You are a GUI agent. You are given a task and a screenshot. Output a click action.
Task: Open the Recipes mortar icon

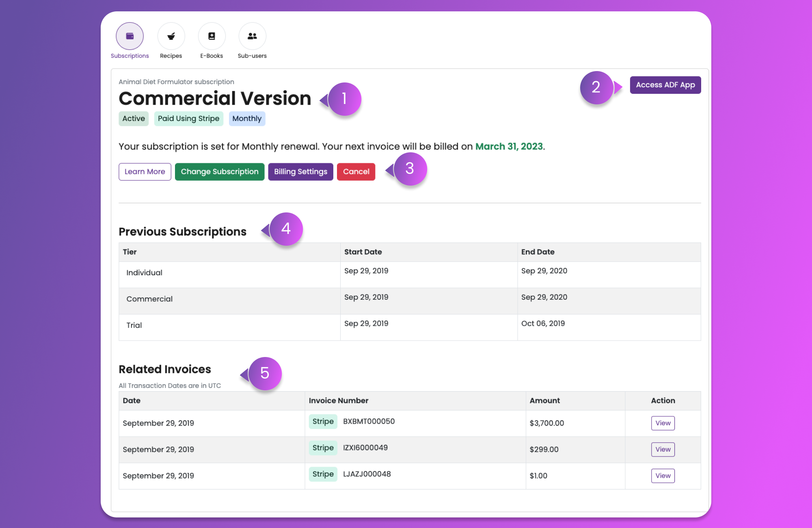click(171, 36)
